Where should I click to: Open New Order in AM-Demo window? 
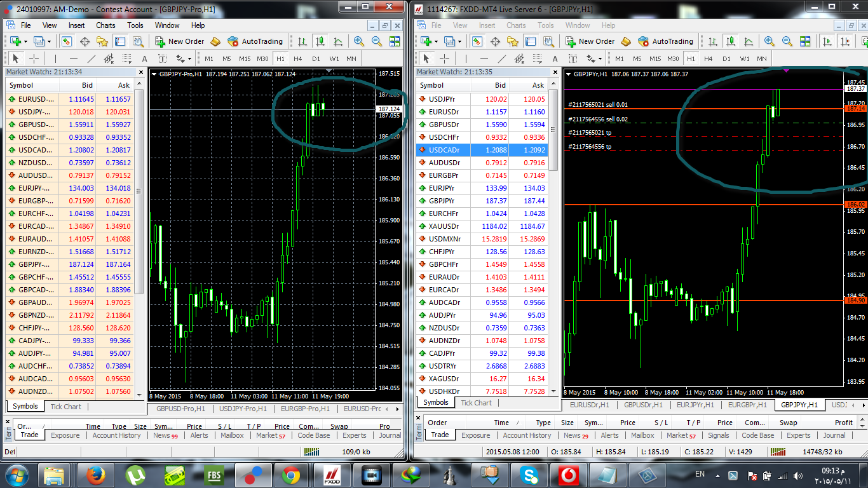click(179, 41)
